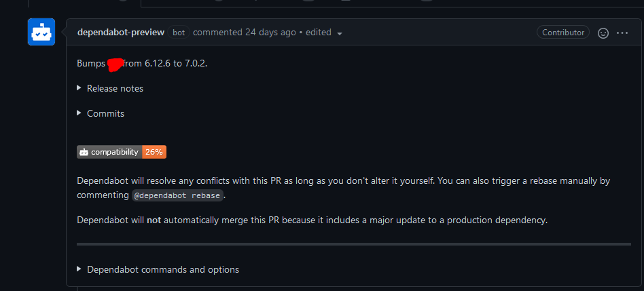Add an emoji reaction via the smiley icon
This screenshot has height=291, width=644.
603,33
